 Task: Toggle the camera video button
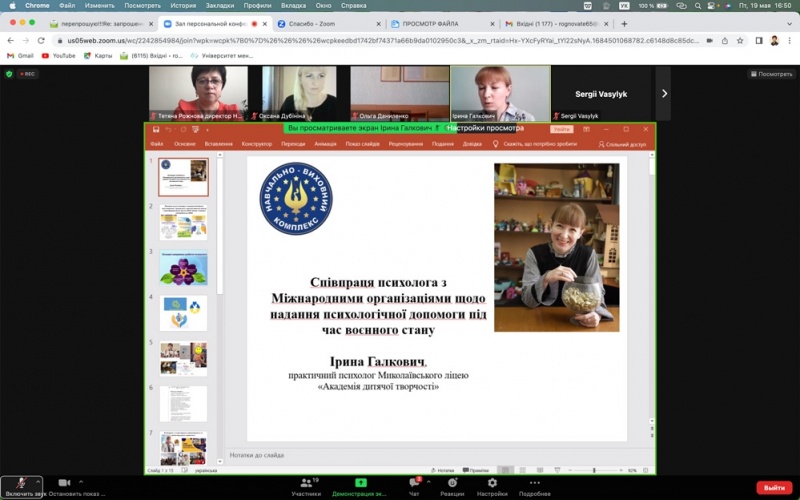point(65,483)
